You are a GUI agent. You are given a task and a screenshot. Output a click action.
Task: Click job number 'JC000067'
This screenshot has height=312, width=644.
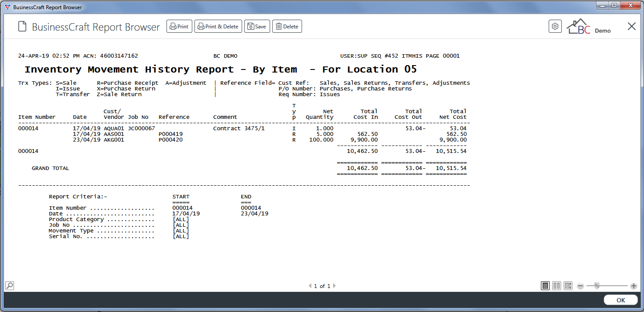tap(141, 128)
